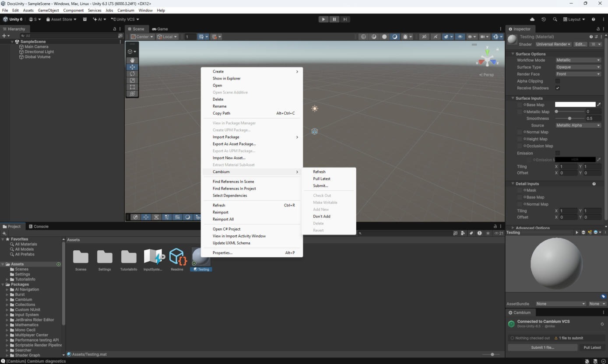608x364 pixels.
Task: Open the Package Manager toolbar icon
Action: (x=85, y=19)
